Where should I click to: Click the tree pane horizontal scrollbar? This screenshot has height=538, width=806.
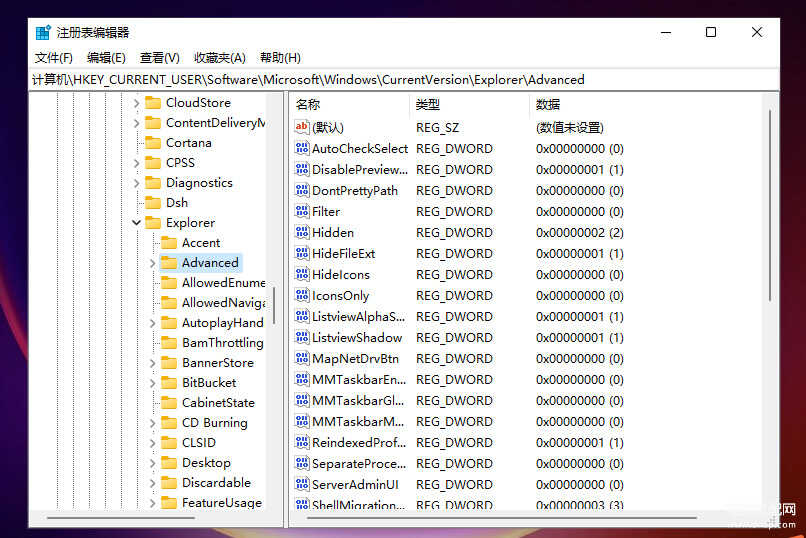pyautogui.click(x=121, y=518)
